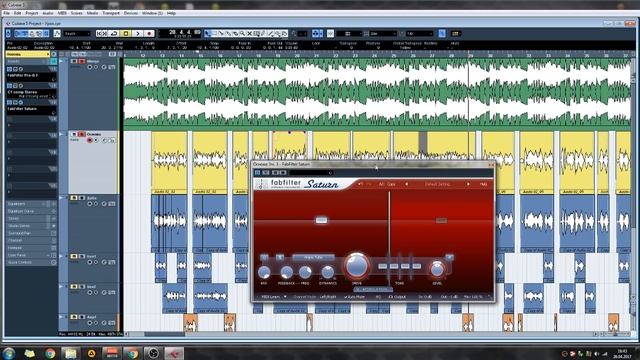Click Help in the Saturn header
640x360 pixels.
[484, 184]
